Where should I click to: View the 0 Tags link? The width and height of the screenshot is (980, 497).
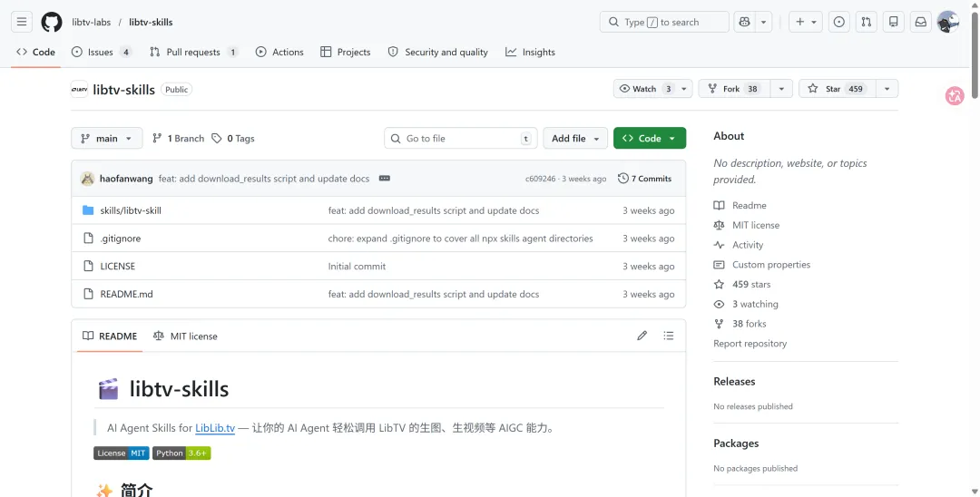tap(233, 138)
